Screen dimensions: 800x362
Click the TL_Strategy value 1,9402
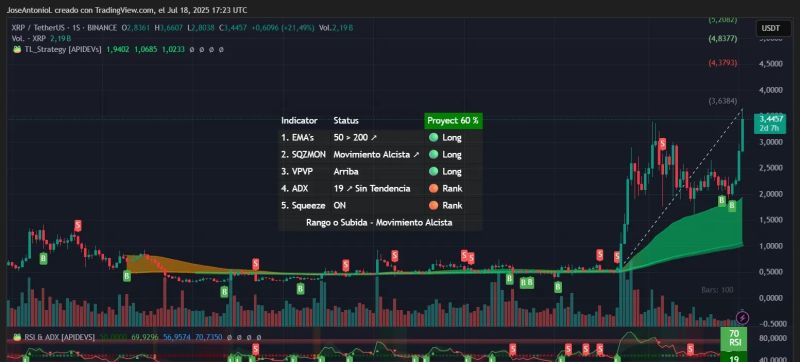118,49
